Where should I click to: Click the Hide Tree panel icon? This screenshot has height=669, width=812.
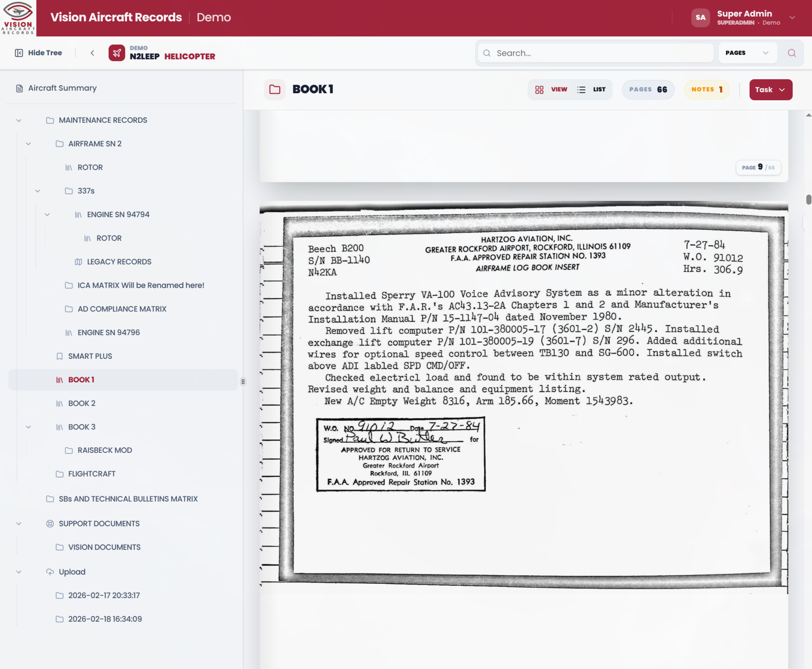click(18, 53)
